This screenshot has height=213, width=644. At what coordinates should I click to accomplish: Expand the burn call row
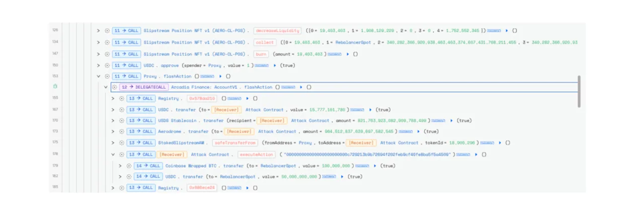(99, 54)
